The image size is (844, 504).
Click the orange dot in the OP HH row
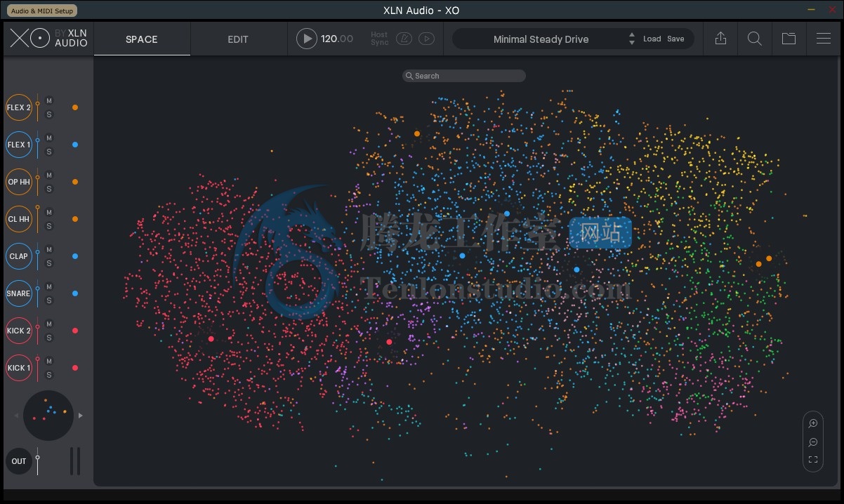point(75,182)
